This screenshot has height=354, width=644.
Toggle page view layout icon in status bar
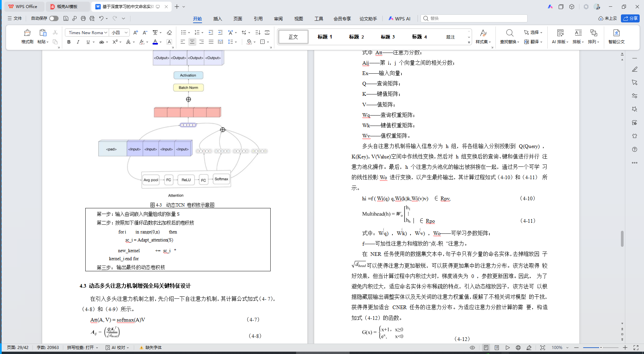coord(486,348)
